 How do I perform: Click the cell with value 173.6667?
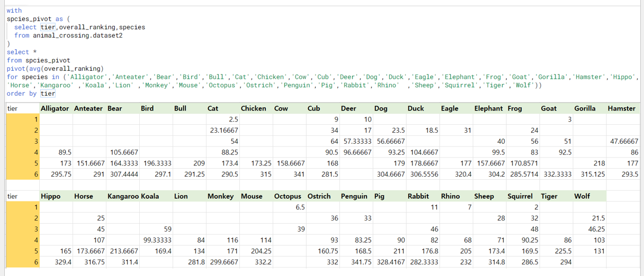pos(91,251)
